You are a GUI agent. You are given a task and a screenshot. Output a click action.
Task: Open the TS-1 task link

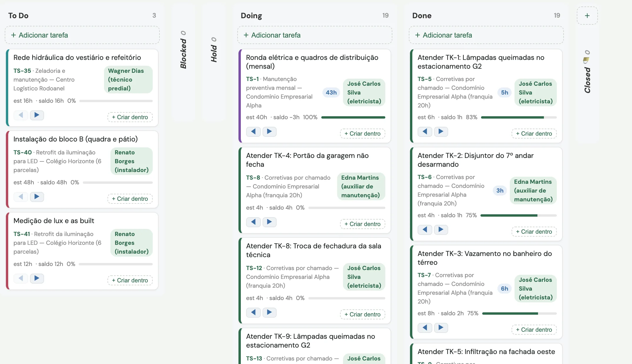(x=253, y=79)
